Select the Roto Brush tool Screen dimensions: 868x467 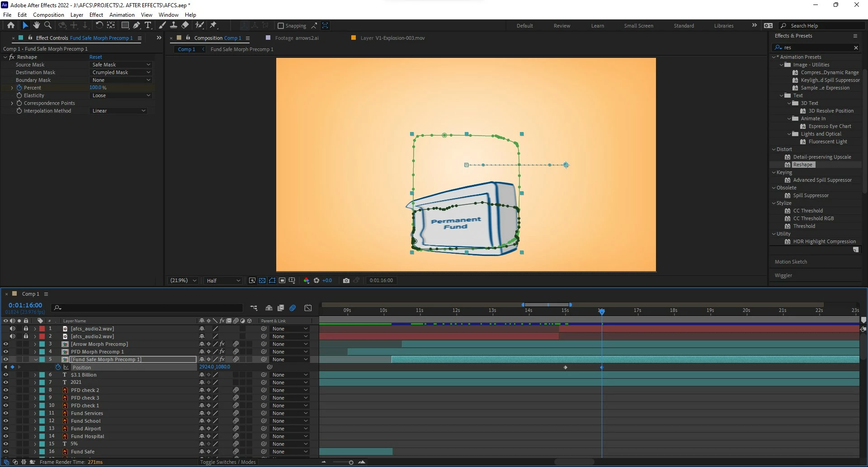click(199, 25)
